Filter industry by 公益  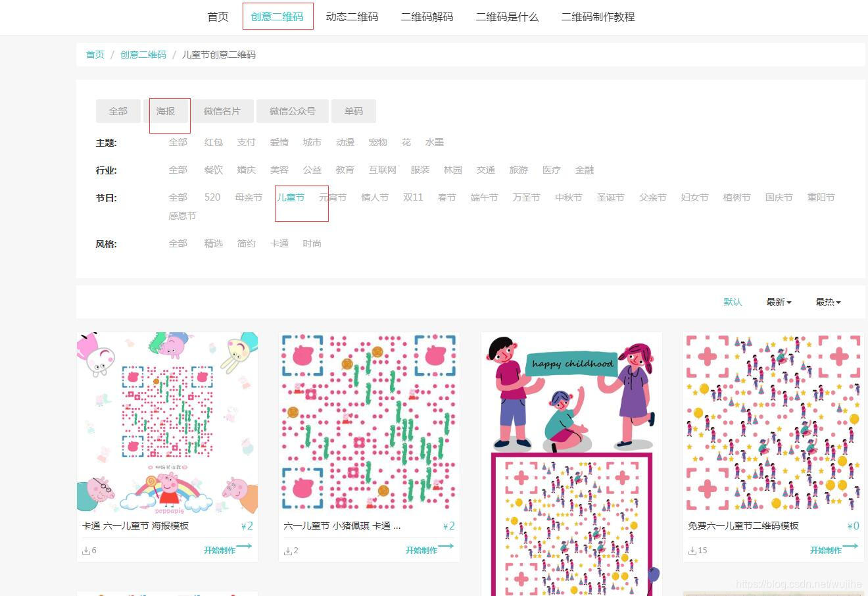tap(312, 170)
